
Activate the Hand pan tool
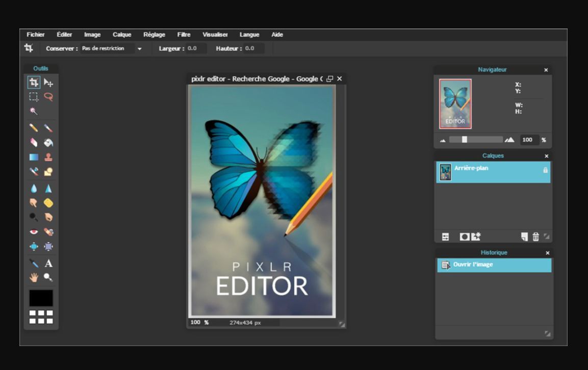[x=34, y=277]
